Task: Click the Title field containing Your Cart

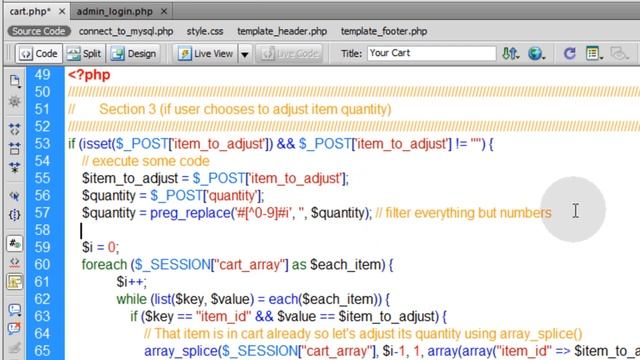Action: pos(431,53)
